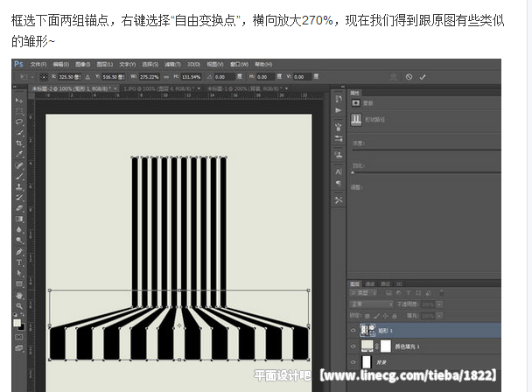
Task: Click the W 275.22% width field
Action: point(150,77)
